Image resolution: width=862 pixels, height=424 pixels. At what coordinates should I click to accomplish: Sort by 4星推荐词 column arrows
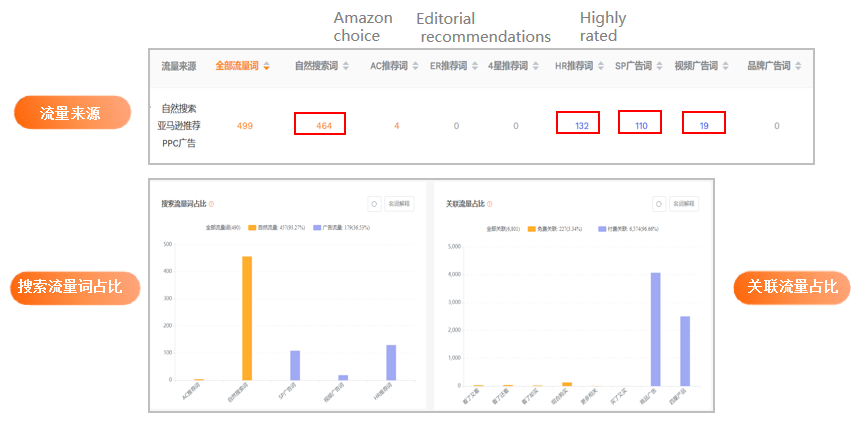point(535,66)
